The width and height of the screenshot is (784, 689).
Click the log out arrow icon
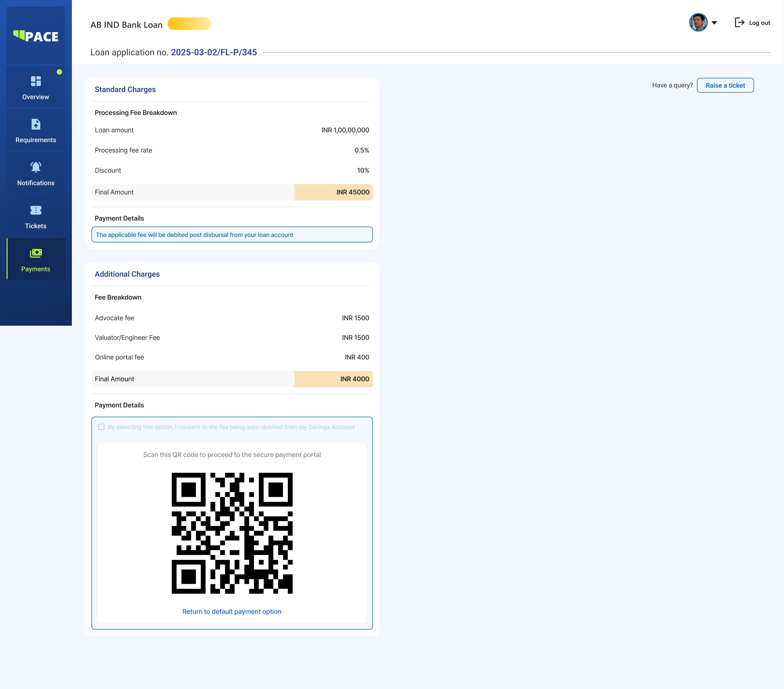click(x=739, y=23)
